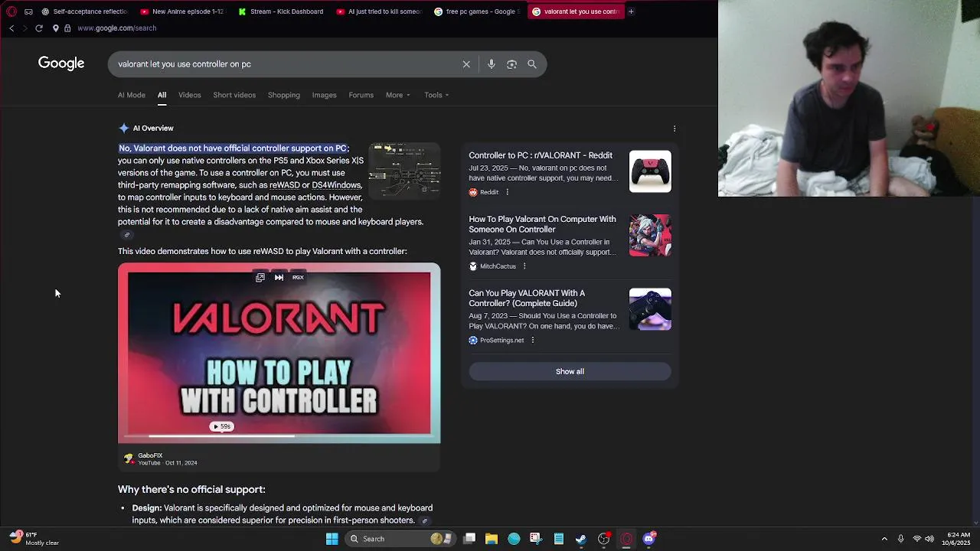Open Controller to PC r/VALORANT Reddit link
This screenshot has width=980, height=551.
541,155
